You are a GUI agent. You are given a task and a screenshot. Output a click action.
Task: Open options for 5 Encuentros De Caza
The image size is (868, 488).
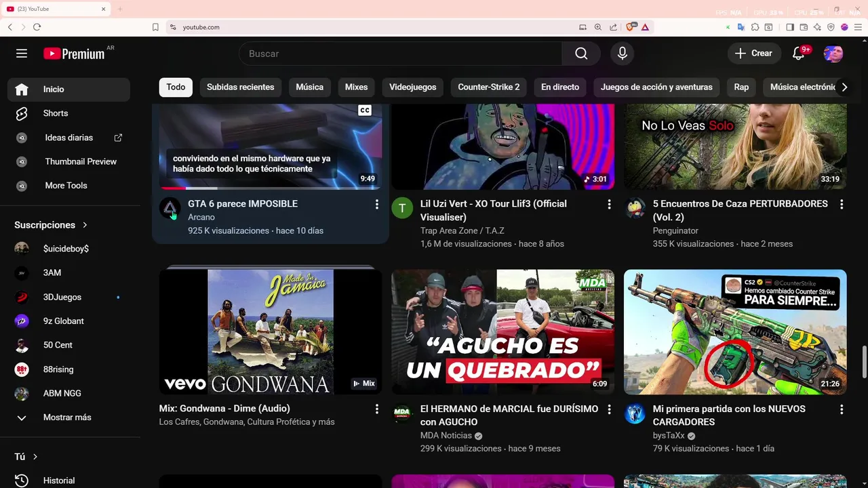pyautogui.click(x=842, y=204)
